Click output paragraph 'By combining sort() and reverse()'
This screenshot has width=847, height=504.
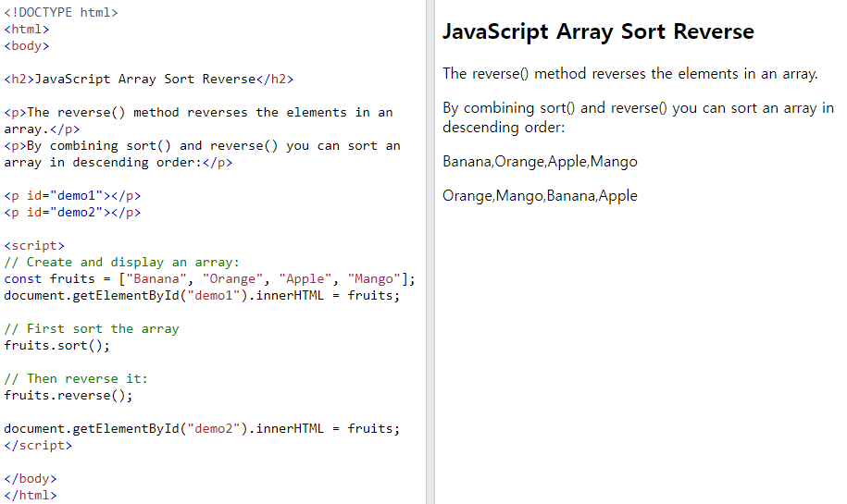click(638, 117)
